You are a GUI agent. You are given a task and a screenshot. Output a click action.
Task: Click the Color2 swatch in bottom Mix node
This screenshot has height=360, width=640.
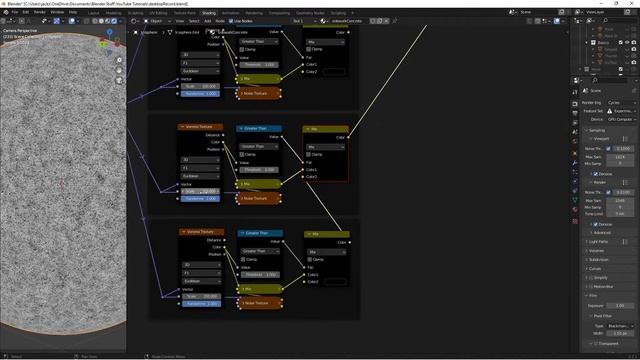[335, 282]
